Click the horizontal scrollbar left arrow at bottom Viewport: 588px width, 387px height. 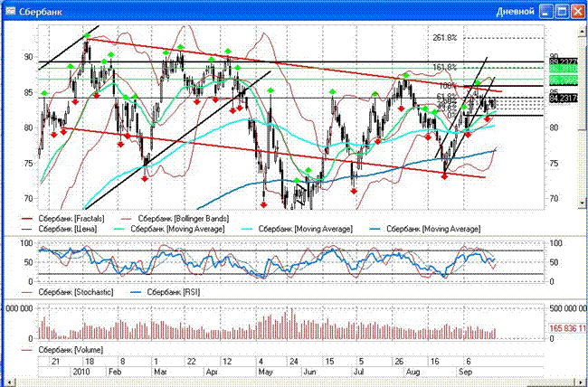[9, 382]
